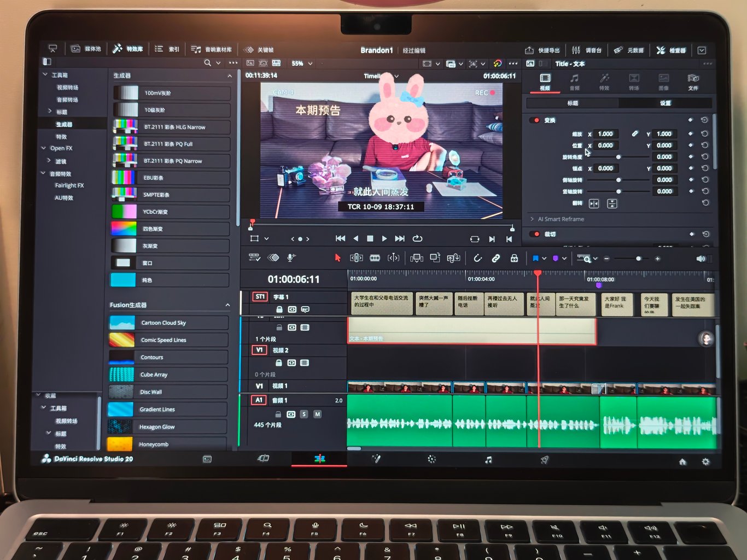Image resolution: width=747 pixels, height=560 pixels.
Task: Click the timeline zoom in plus button
Action: 657,259
